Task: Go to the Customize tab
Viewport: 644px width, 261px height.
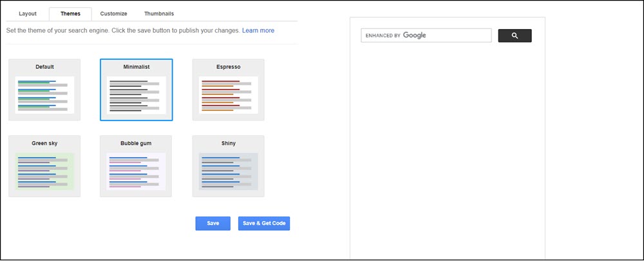Action: coord(113,14)
